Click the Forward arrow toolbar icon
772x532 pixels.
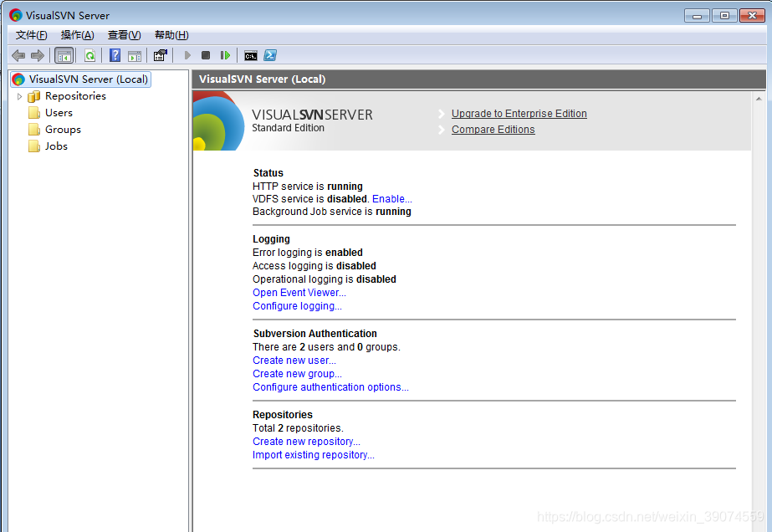[38, 56]
